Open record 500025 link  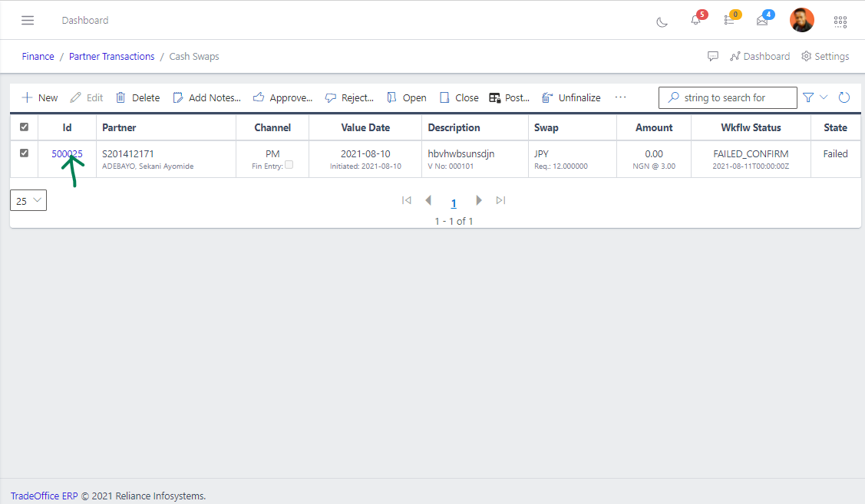point(67,153)
